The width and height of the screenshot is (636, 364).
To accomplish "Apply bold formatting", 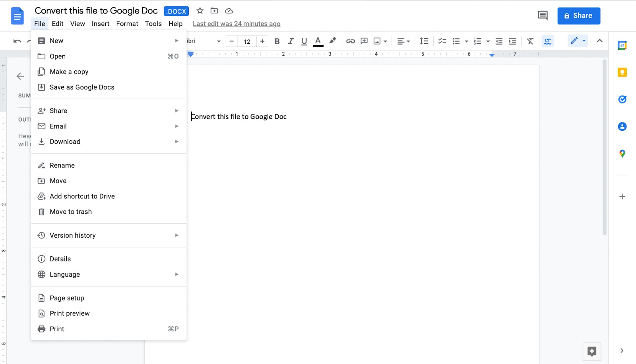I will tap(277, 41).
